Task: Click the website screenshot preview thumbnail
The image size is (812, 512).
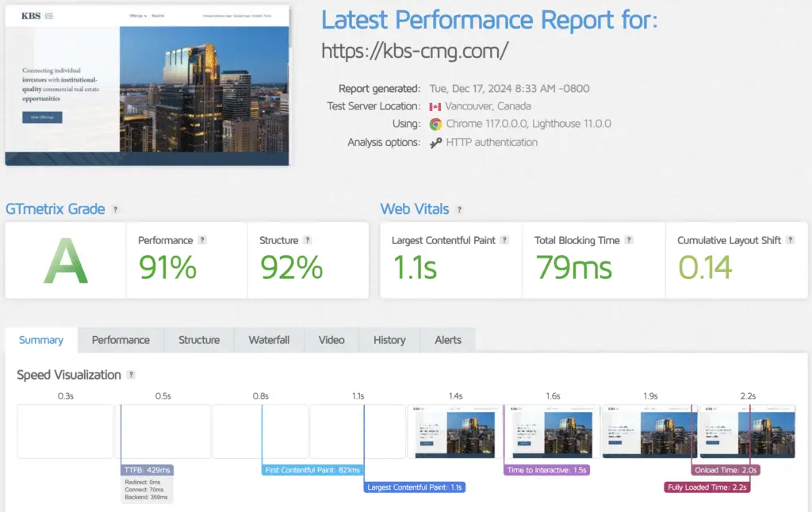Action: tap(147, 86)
